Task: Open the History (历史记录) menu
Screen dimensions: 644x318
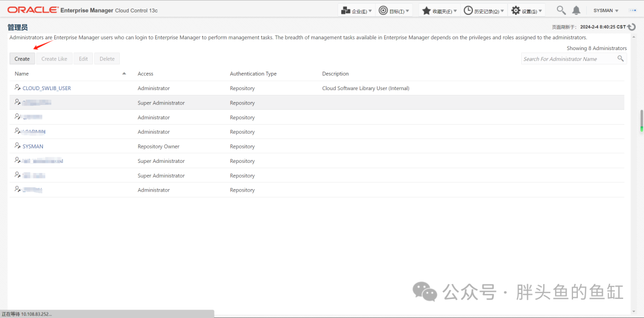Action: pos(484,11)
